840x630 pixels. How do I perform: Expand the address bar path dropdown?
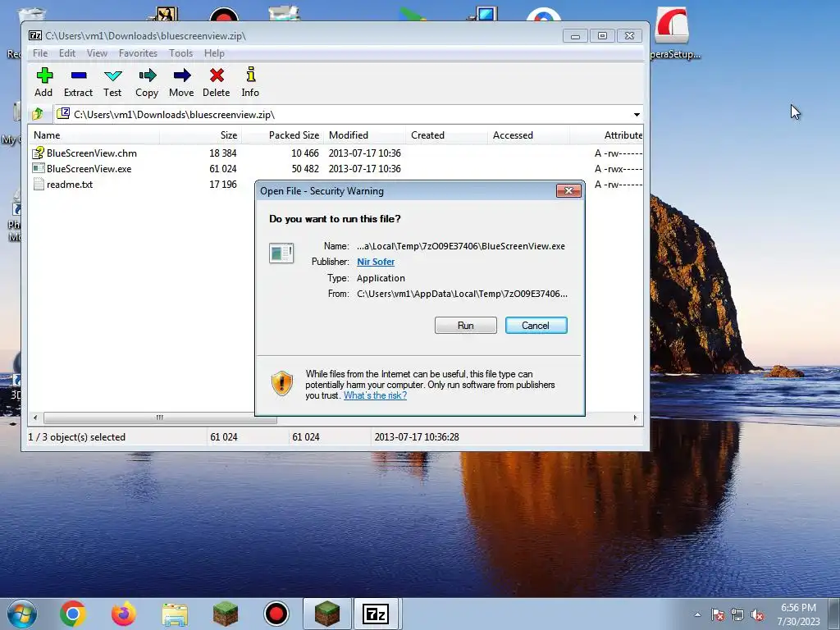click(x=637, y=115)
